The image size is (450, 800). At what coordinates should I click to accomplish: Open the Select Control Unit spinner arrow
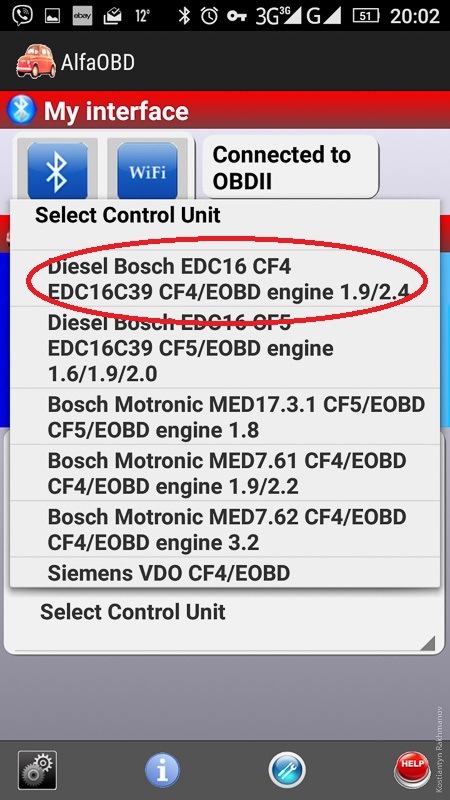427,643
